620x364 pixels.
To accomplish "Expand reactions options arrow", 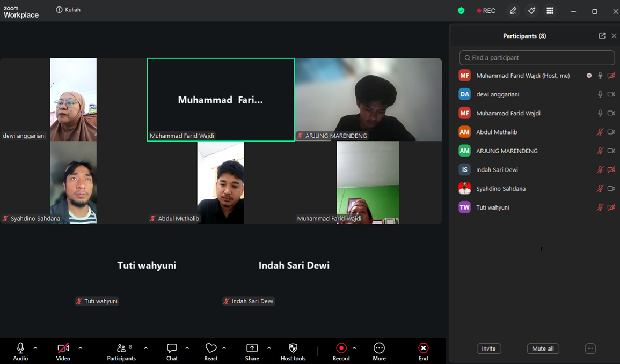I will coord(224,348).
